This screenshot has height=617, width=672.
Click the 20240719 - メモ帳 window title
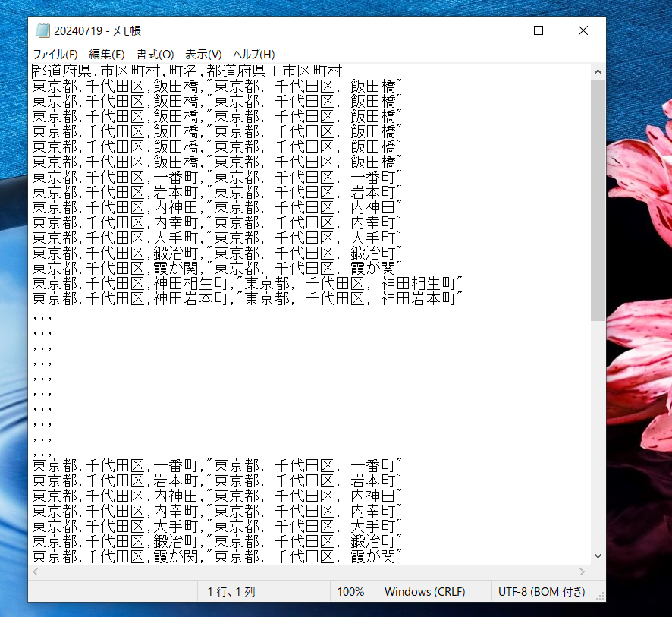(x=97, y=31)
